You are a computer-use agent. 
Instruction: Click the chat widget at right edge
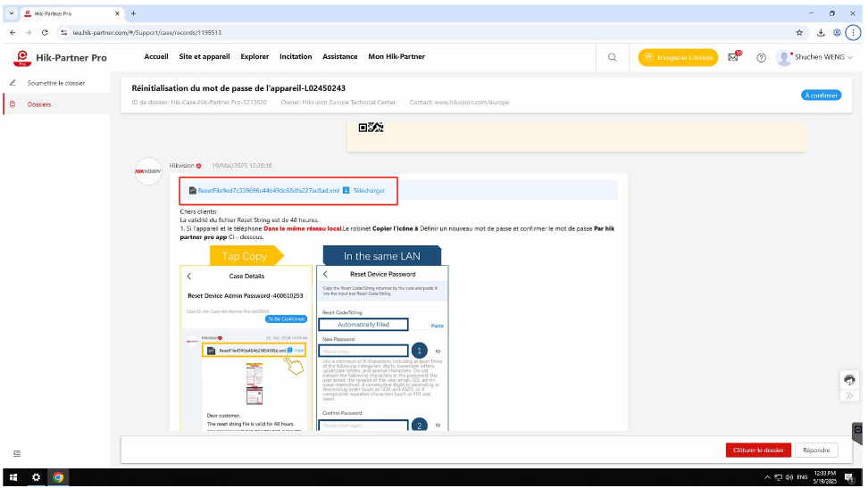tap(857, 433)
